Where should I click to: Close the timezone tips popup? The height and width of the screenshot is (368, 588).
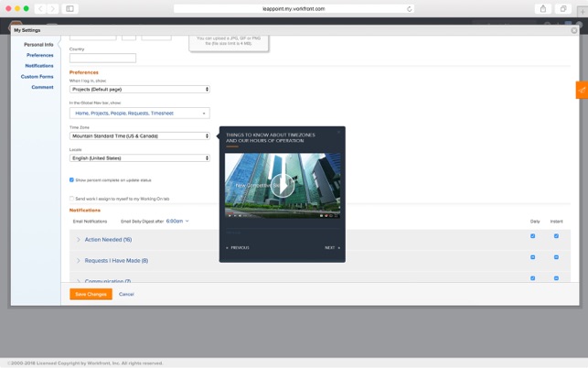click(x=338, y=133)
